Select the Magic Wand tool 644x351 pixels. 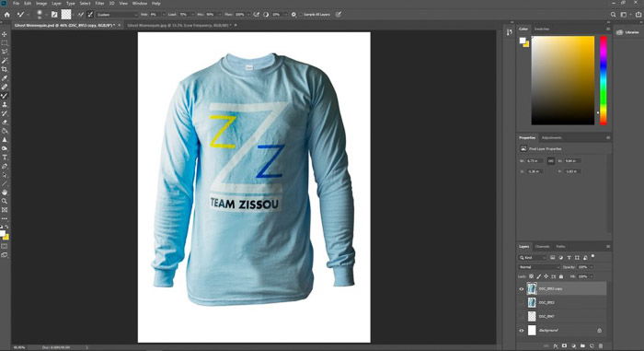(x=5, y=61)
